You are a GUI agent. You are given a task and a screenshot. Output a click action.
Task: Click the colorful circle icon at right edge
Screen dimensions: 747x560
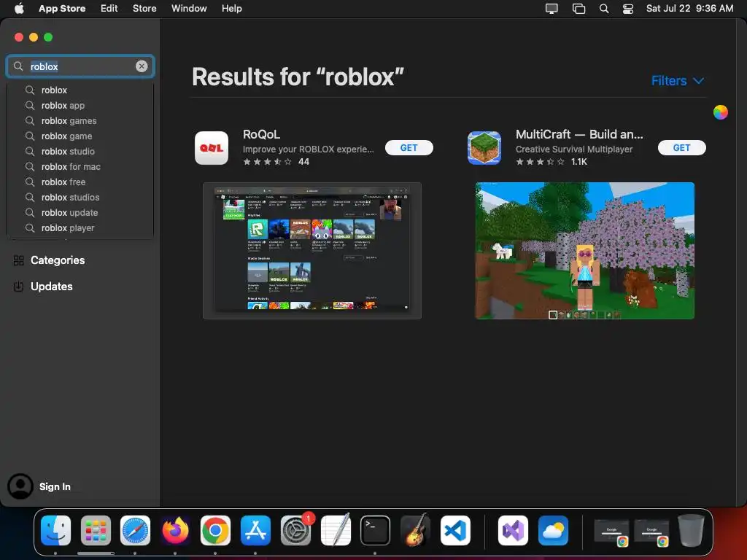coord(720,112)
